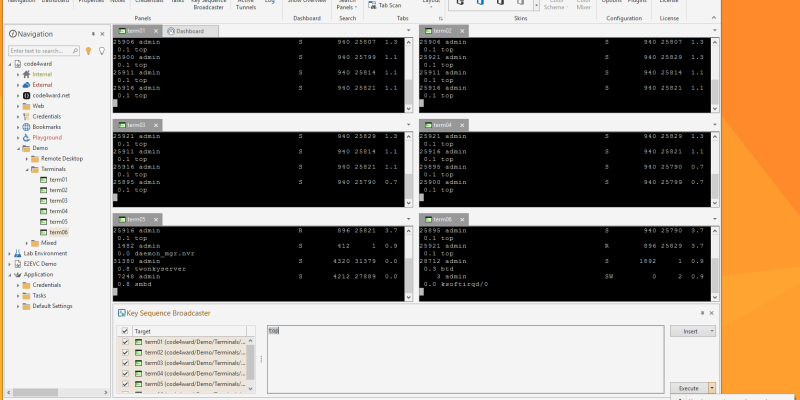800x400 pixels.
Task: Open the Execute button dropdown arrow
Action: 711,387
